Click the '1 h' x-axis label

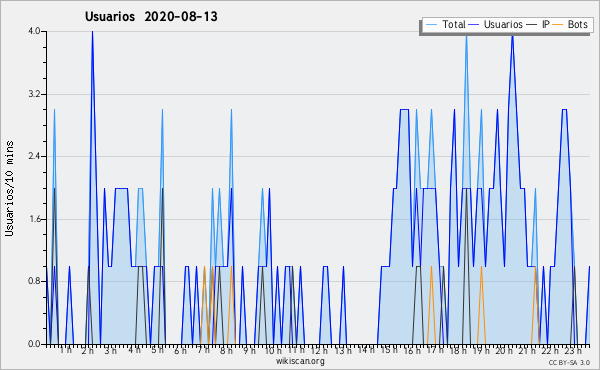[x=66, y=350]
